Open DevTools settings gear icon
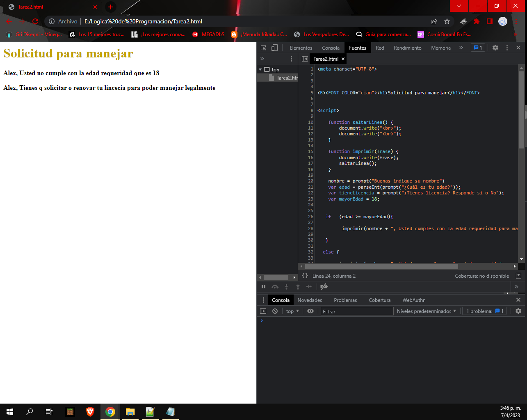Screen dimensions: 527x420 (x=495, y=48)
